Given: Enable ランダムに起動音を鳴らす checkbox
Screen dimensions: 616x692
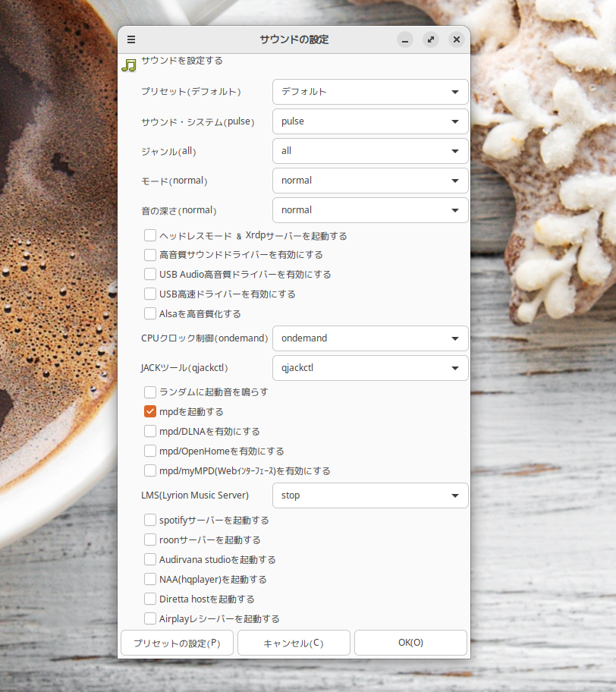Looking at the screenshot, I should tap(150, 392).
